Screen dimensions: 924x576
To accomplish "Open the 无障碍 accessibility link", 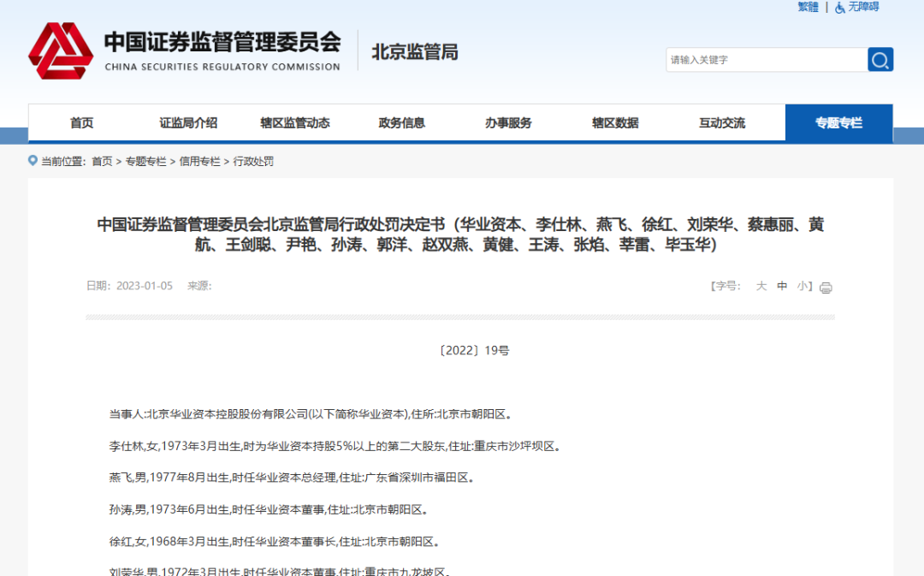I will [863, 7].
